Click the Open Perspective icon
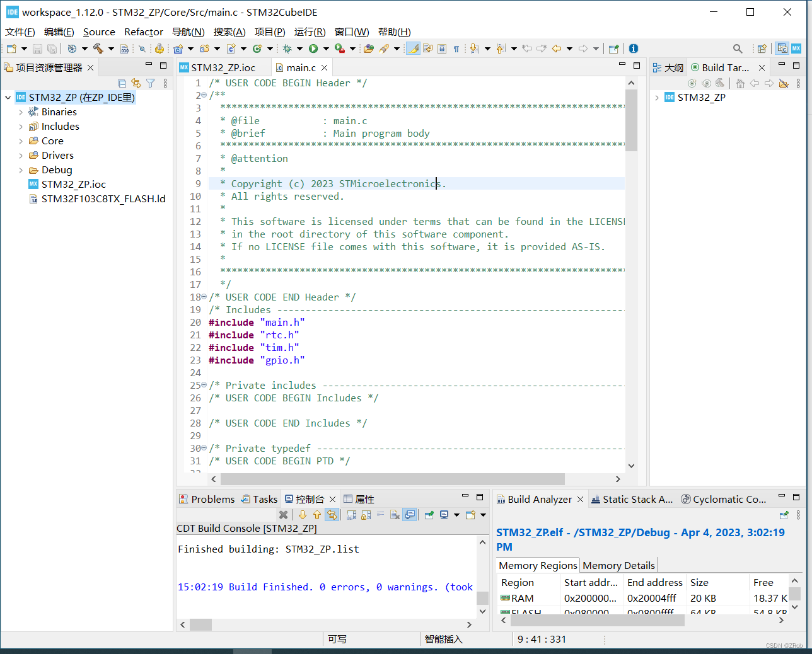Screen dimensions: 812x654 [x=762, y=49]
